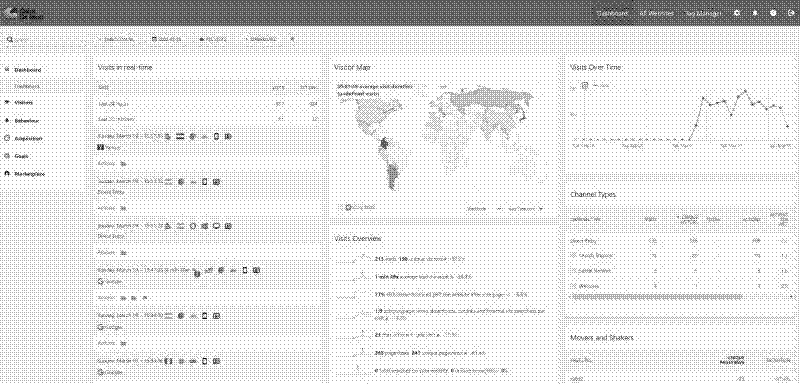Click Windows OS icon in third visit row

click(x=204, y=225)
